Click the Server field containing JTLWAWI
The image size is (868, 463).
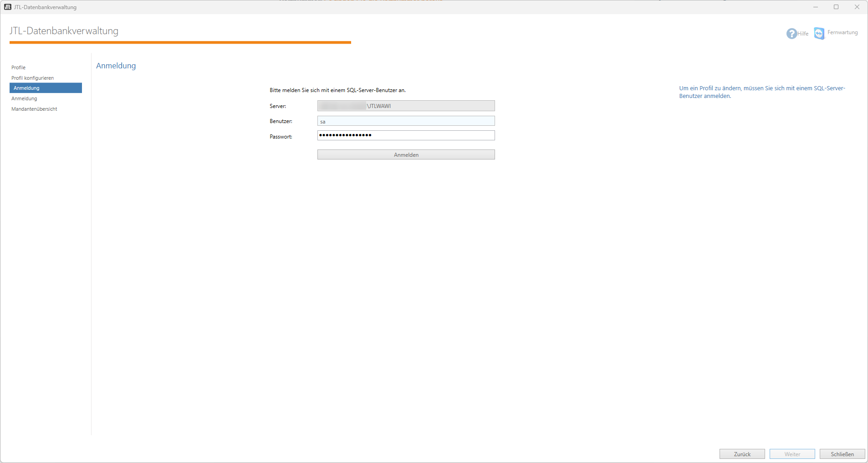pyautogui.click(x=406, y=106)
